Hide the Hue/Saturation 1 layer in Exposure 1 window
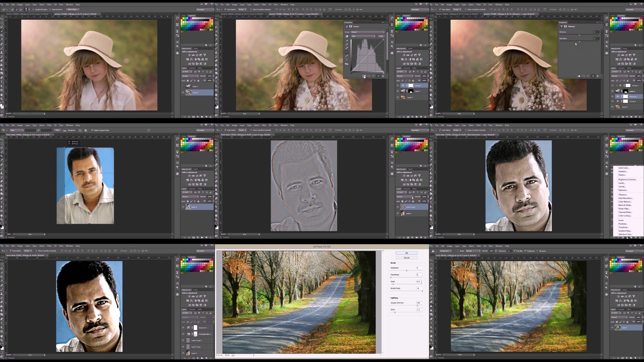Image resolution: width=644 pixels, height=362 pixels. tap(183, 334)
